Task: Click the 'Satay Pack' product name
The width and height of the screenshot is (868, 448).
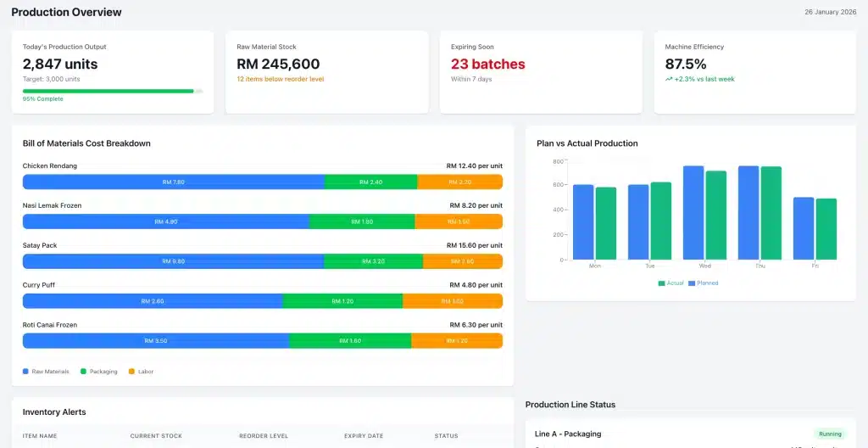Action: click(x=40, y=245)
